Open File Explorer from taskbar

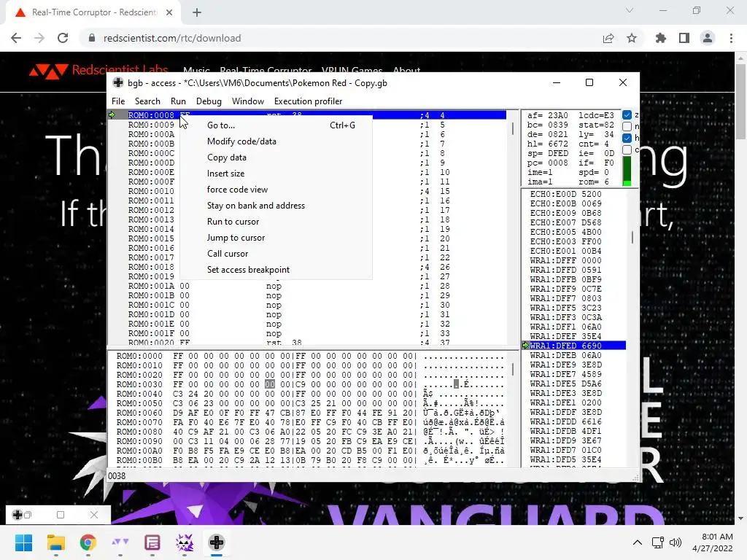point(55,542)
